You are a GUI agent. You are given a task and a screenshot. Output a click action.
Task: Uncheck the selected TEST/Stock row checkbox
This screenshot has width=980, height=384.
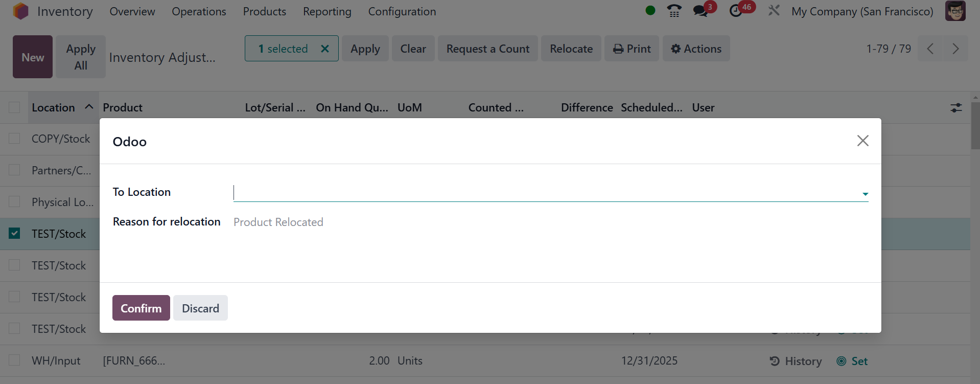coord(14,234)
